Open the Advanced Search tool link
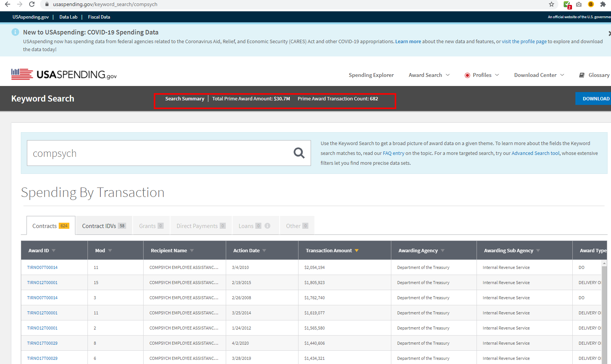Viewport: 611px width, 364px height. pyautogui.click(x=535, y=153)
